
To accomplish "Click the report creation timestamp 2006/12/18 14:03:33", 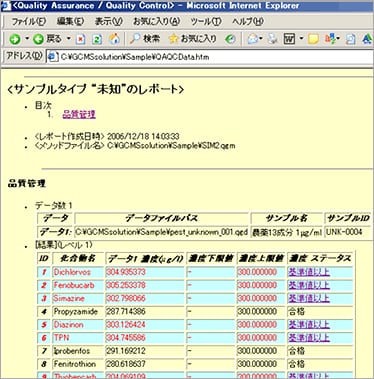I will pos(143,136).
